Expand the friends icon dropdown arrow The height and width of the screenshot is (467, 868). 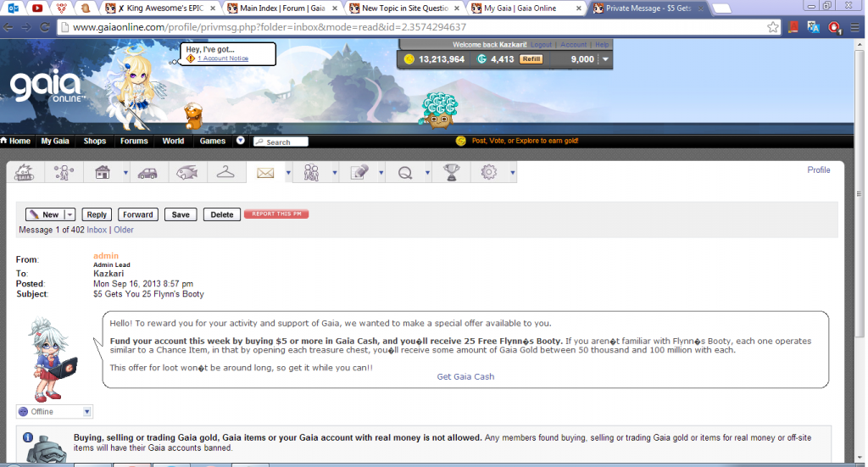[x=334, y=173]
